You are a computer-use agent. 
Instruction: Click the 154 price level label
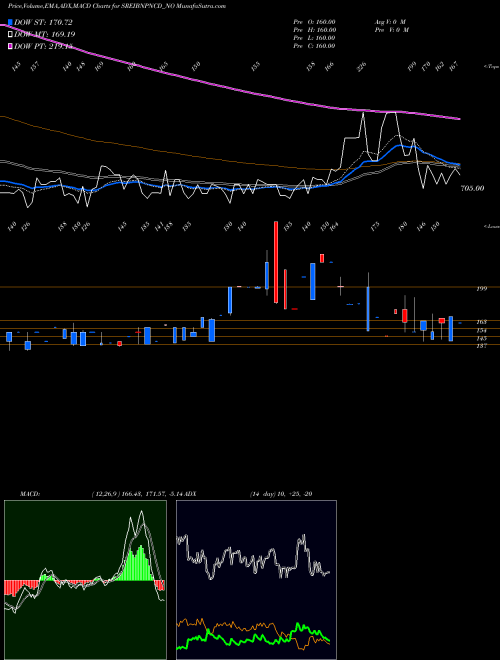[x=482, y=330]
